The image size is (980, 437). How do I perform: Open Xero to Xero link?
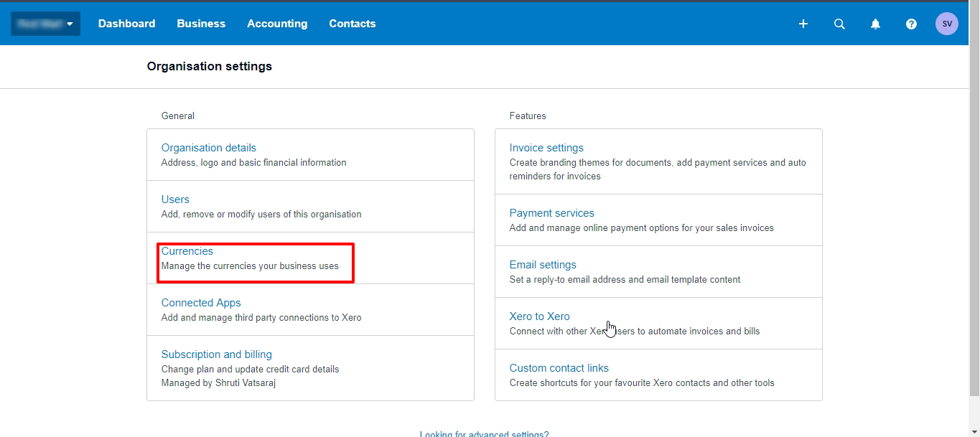tap(540, 316)
